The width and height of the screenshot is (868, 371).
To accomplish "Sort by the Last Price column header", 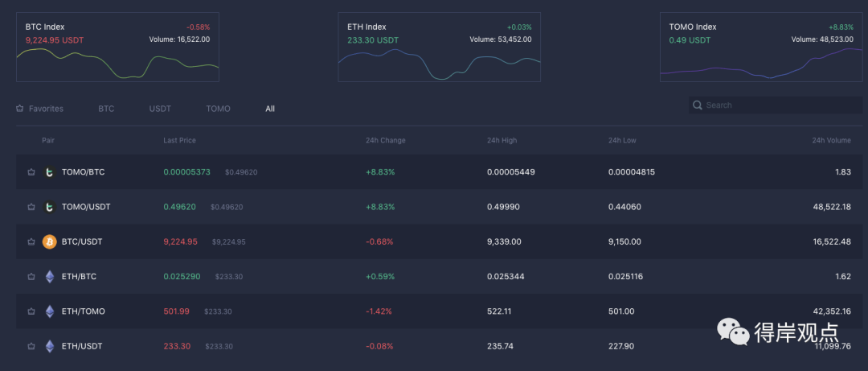I will pos(179,140).
